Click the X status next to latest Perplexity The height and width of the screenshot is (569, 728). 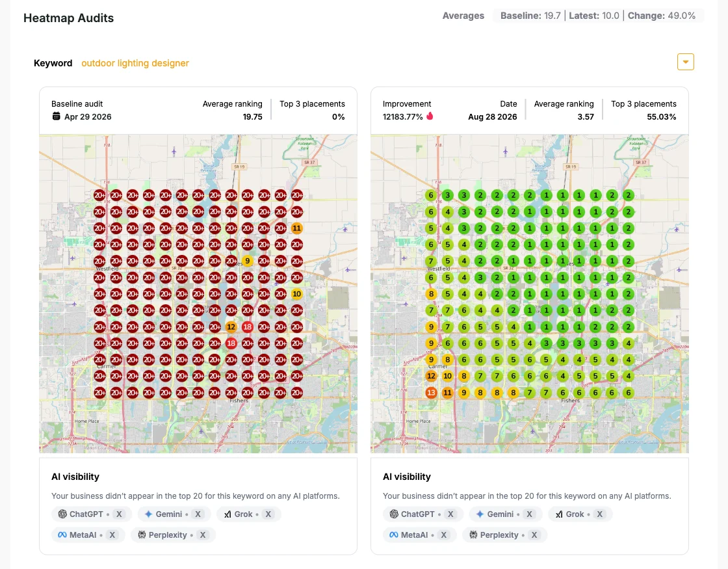[x=534, y=535]
